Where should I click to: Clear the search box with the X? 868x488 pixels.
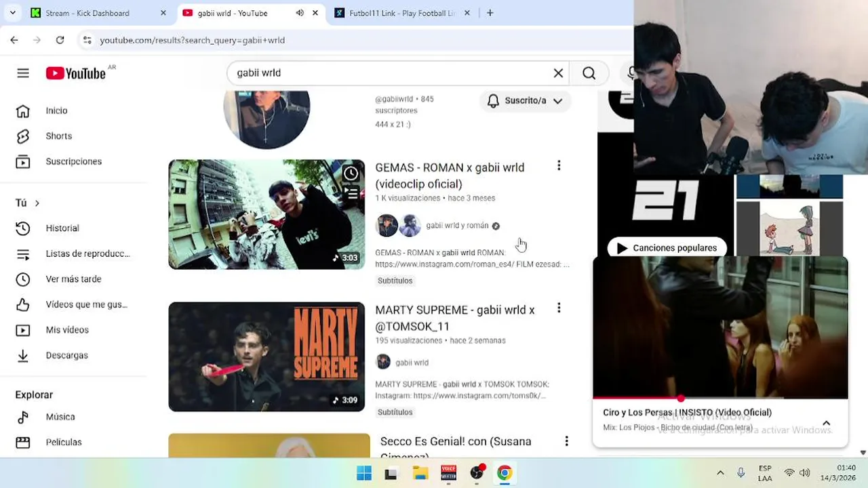tap(558, 73)
